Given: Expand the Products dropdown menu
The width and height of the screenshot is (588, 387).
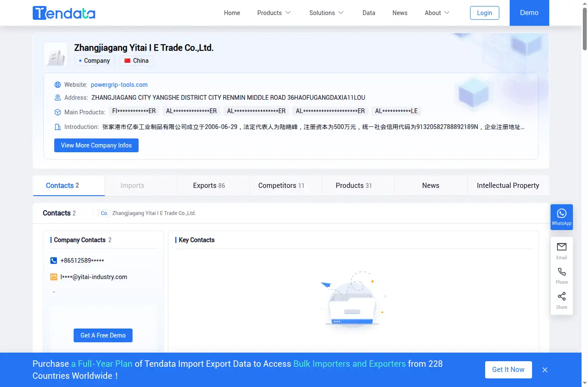Looking at the screenshot, I should (x=274, y=13).
